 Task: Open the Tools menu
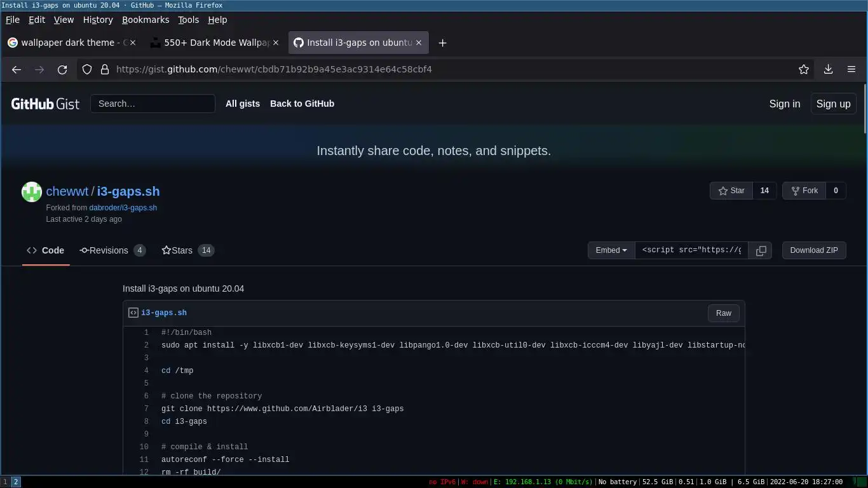coord(188,20)
